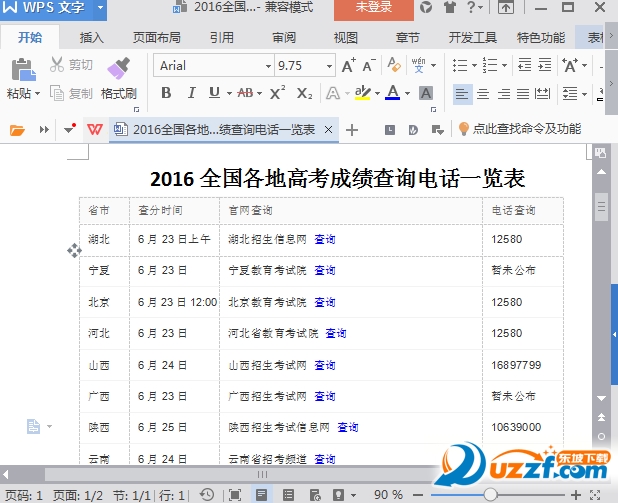
Task: Click the table move handle beside 湖北 row
Action: point(74,250)
